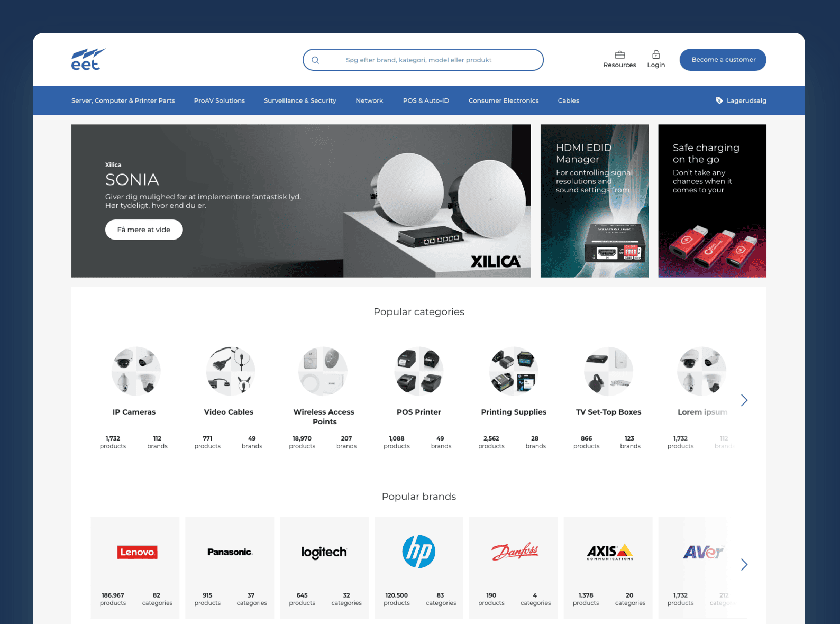Click the Xilica logo on banner
This screenshot has width=840, height=624.
click(x=496, y=261)
